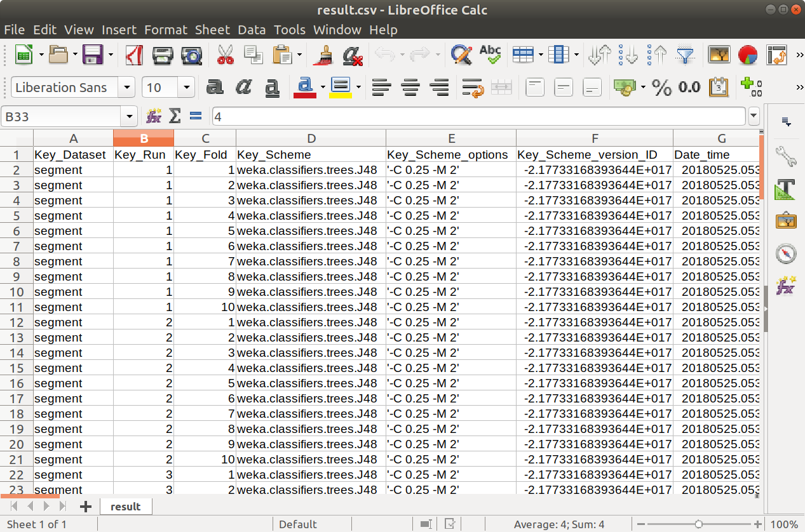805x532 pixels.
Task: Insert image icon in toolbar
Action: pos(719,55)
